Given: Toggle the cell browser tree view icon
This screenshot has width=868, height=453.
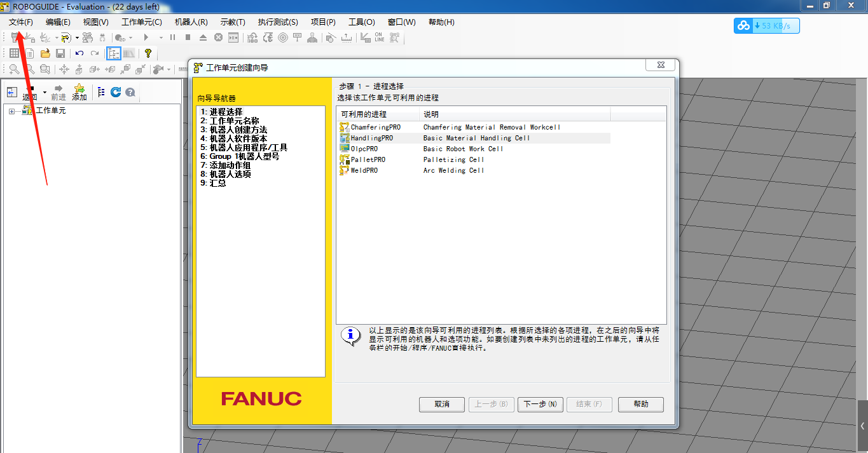Looking at the screenshot, I should [114, 53].
